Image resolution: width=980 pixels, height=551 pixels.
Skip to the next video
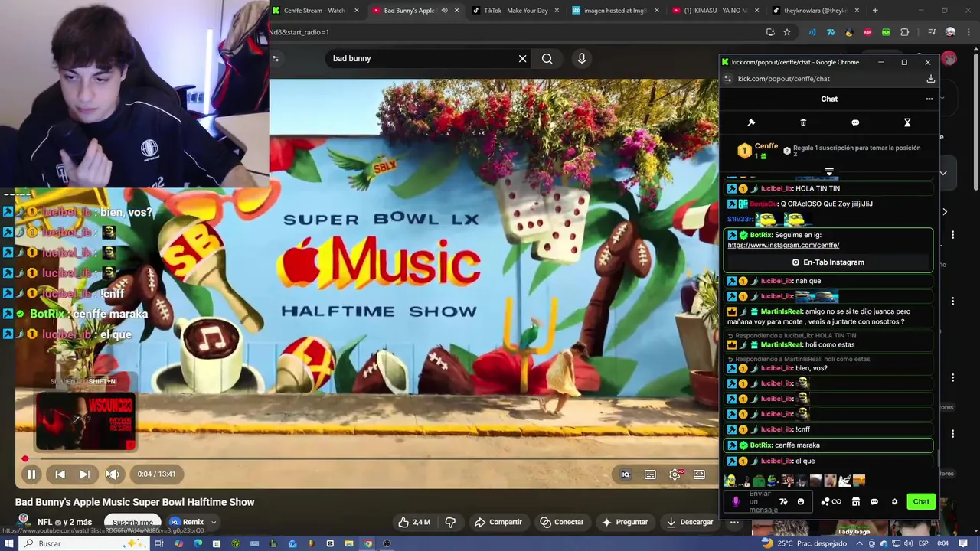click(x=84, y=474)
